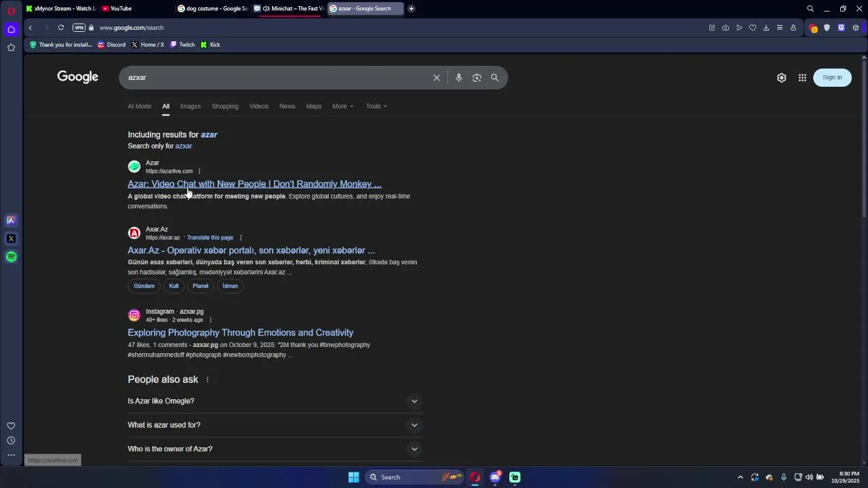868x488 pixels.
Task: Open Google quick settings gear
Action: [x=781, y=78]
